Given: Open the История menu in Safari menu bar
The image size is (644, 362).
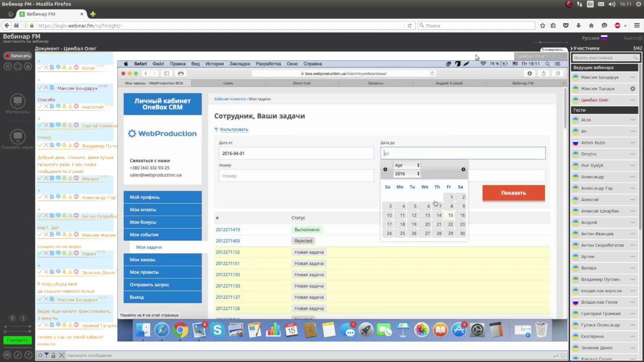Looking at the screenshot, I should (214, 64).
